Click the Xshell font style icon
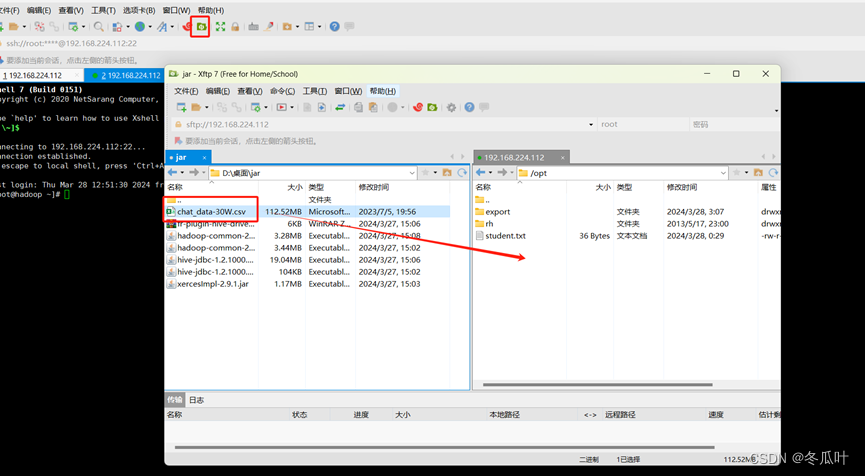This screenshot has height=476, width=865. tap(162, 26)
